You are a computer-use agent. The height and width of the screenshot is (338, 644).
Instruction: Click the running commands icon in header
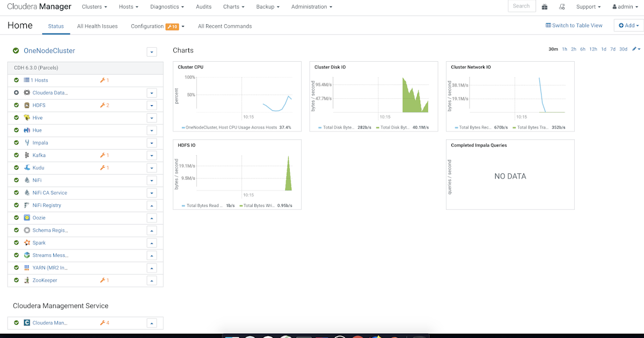pyautogui.click(x=562, y=6)
